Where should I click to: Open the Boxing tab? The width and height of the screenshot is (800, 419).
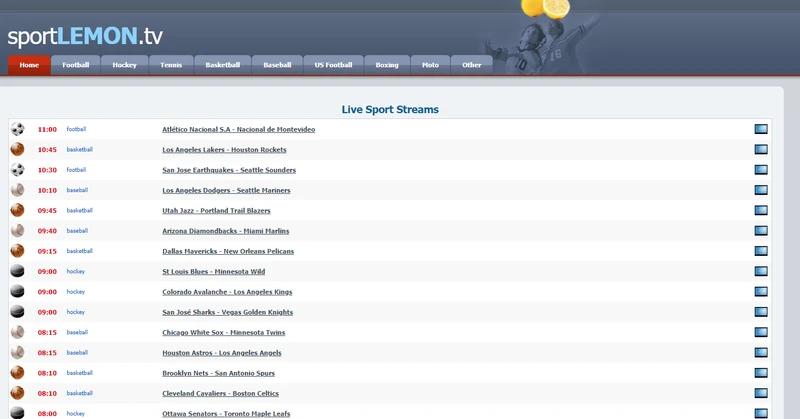(x=387, y=65)
